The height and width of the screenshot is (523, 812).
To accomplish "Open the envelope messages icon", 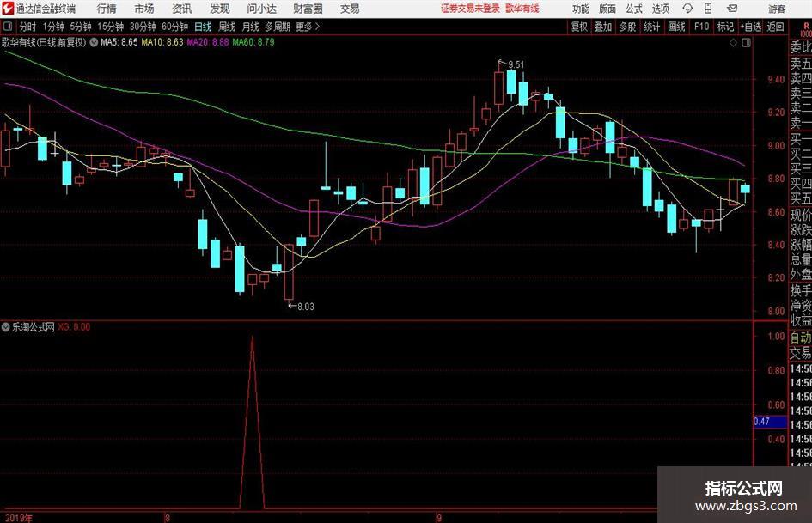I will click(732, 9).
